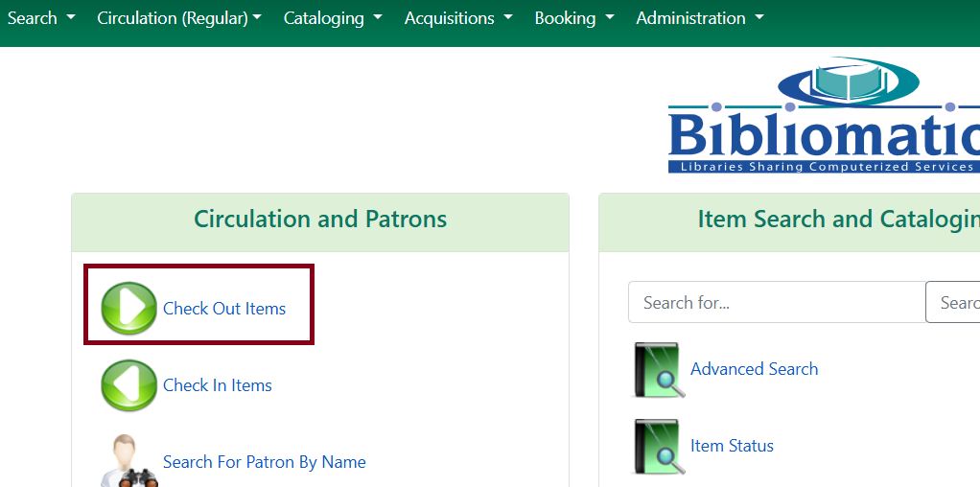The image size is (980, 487).
Task: Focus the "Search for..." input field
Action: 777,303
